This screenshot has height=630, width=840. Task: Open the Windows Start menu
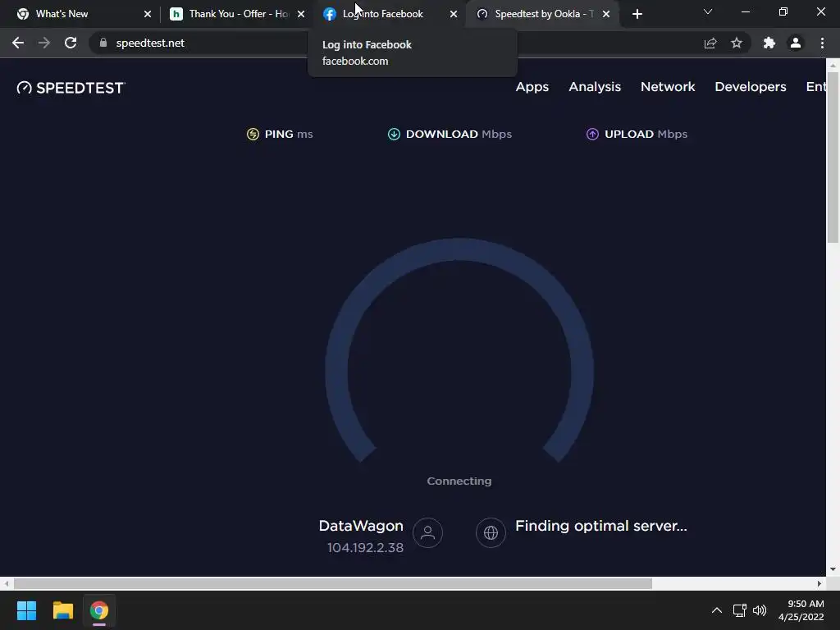click(x=26, y=610)
